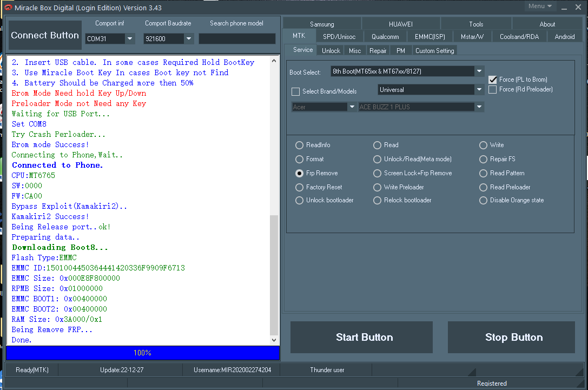
Task: Open the About tab
Action: pyautogui.click(x=547, y=24)
